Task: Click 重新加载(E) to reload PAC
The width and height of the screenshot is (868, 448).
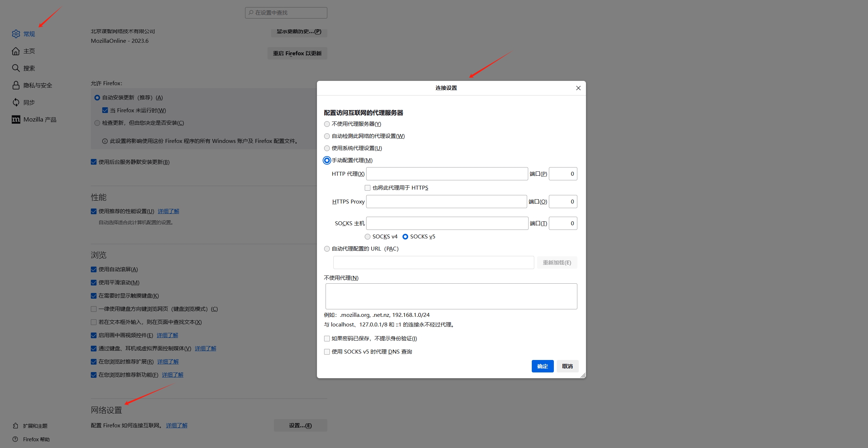Action: click(557, 262)
